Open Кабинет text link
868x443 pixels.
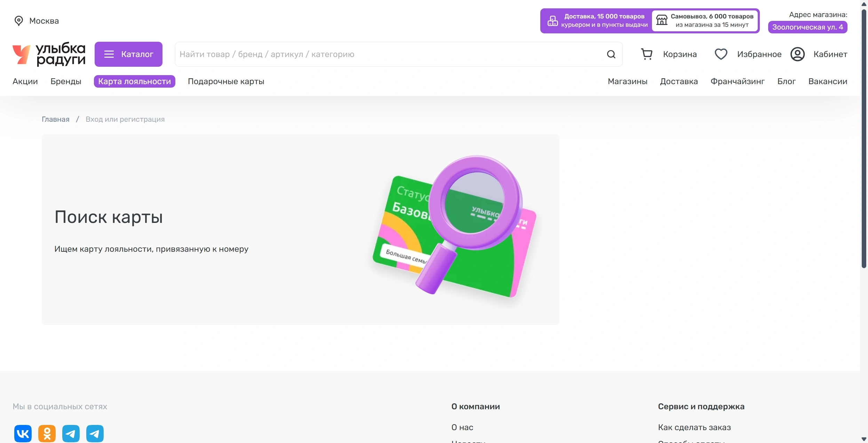pyautogui.click(x=830, y=54)
